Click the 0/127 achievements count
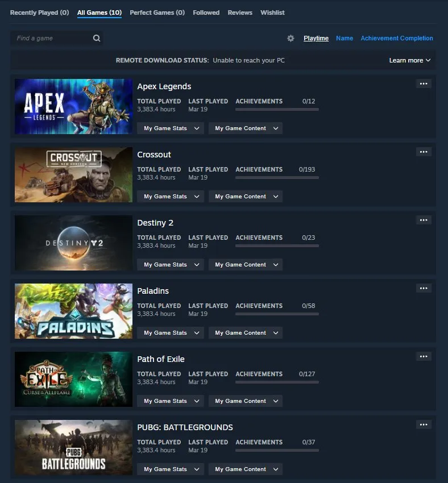The image size is (448, 483). click(x=307, y=374)
